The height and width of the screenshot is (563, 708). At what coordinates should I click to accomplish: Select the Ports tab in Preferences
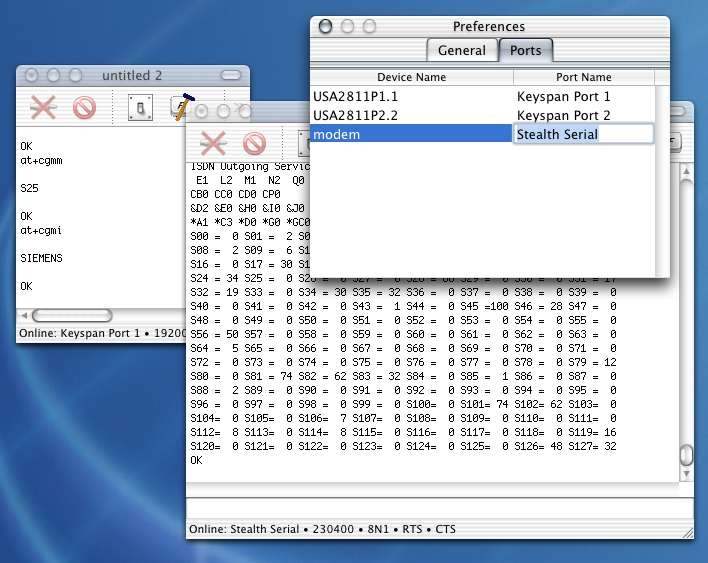(526, 50)
